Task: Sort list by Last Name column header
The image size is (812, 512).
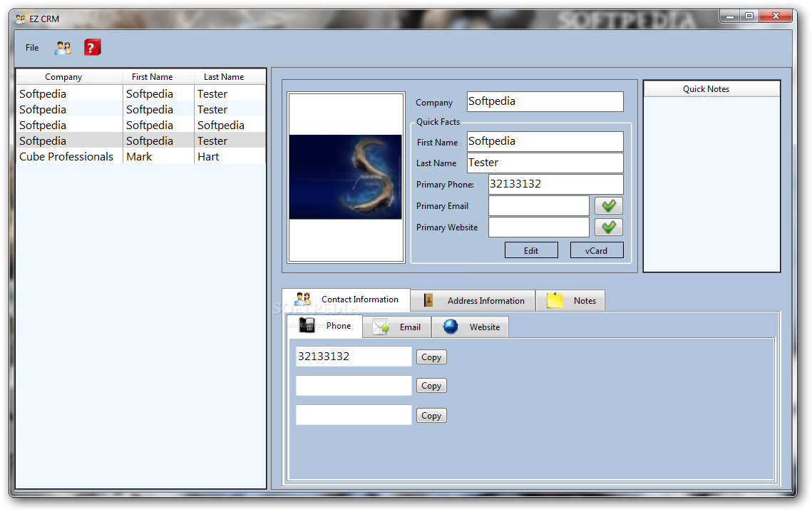Action: tap(230, 77)
